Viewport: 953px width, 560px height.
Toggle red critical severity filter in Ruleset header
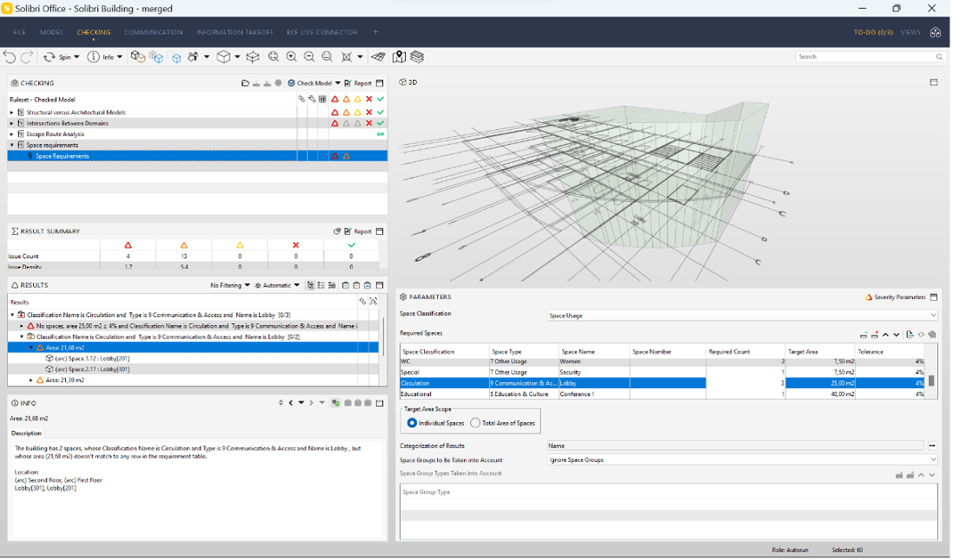(335, 100)
